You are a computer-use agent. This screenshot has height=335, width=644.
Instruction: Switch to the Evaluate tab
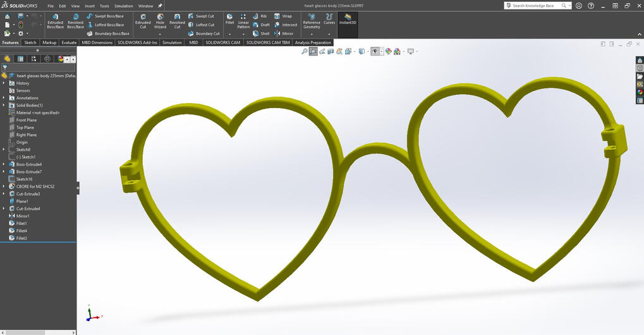[x=69, y=42]
